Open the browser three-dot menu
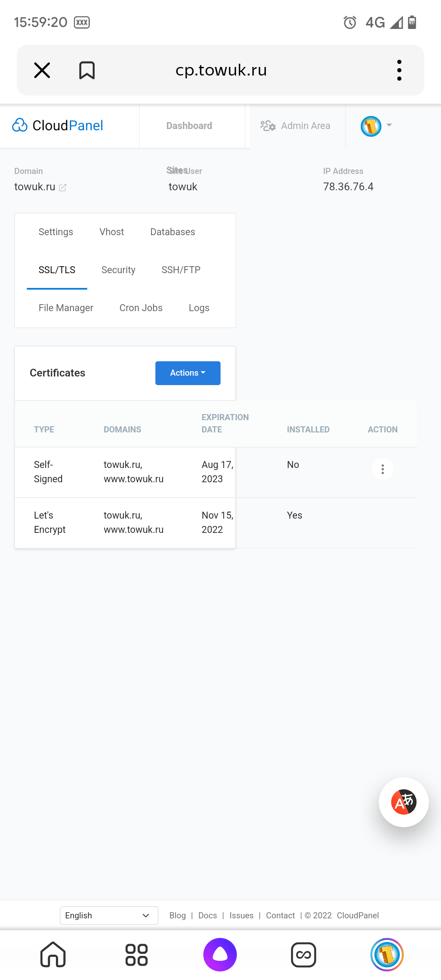This screenshot has height=980, width=441. click(399, 70)
